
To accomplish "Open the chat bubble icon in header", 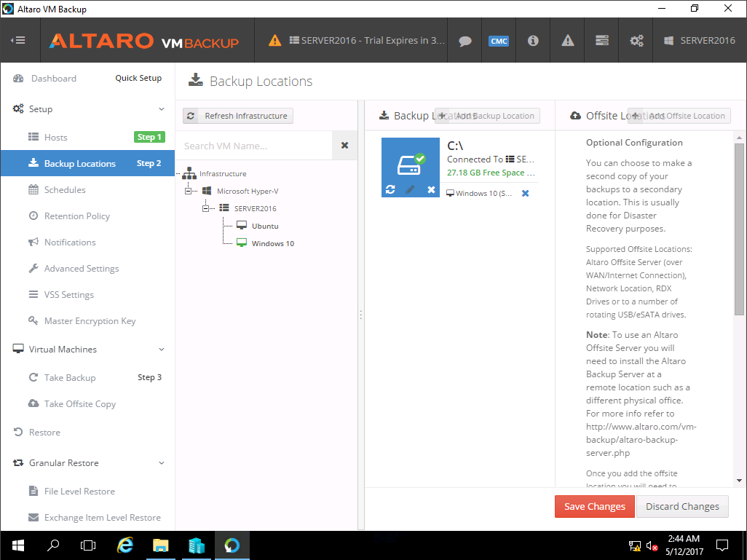I will point(465,41).
